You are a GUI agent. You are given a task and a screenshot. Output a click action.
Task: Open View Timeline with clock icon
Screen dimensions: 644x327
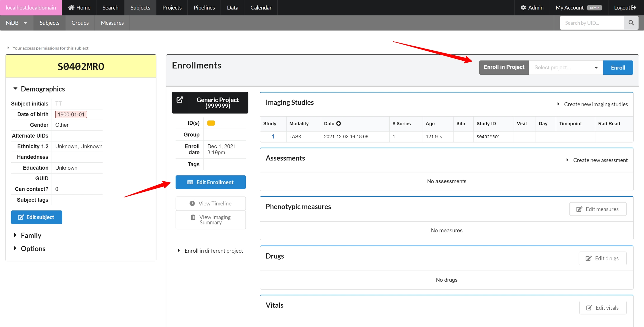(210, 203)
